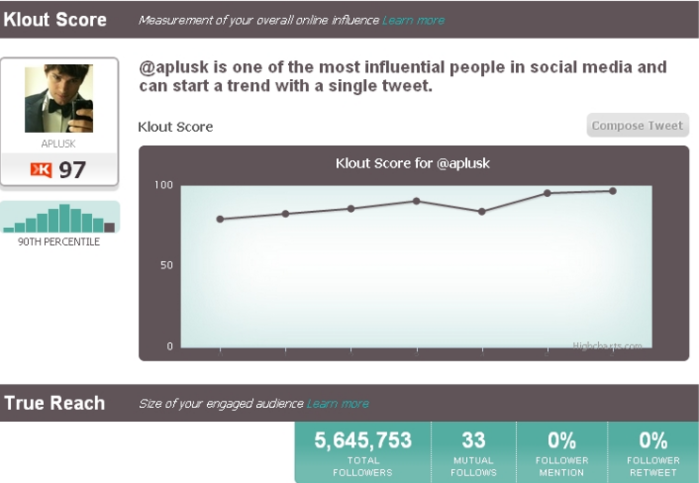699x483 pixels.
Task: Select the first data point on chart
Action: click(220, 219)
